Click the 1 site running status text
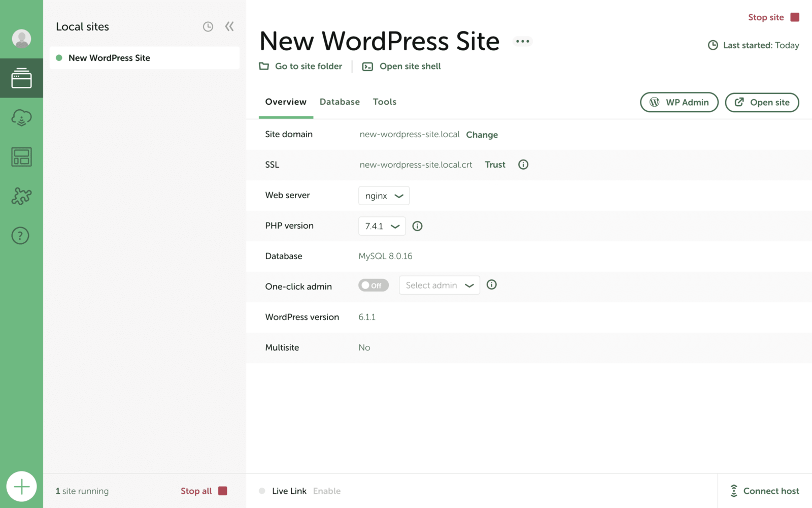Viewport: 812px width, 508px height. 82,491
